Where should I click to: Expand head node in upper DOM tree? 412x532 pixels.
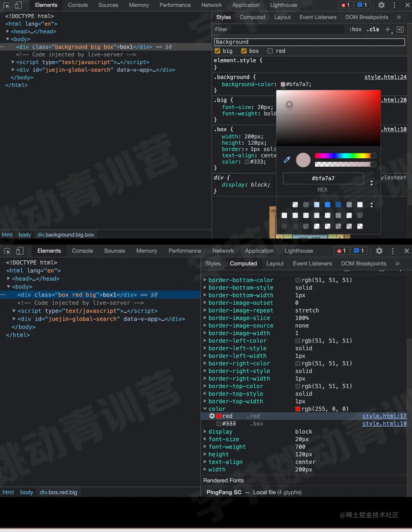7,32
